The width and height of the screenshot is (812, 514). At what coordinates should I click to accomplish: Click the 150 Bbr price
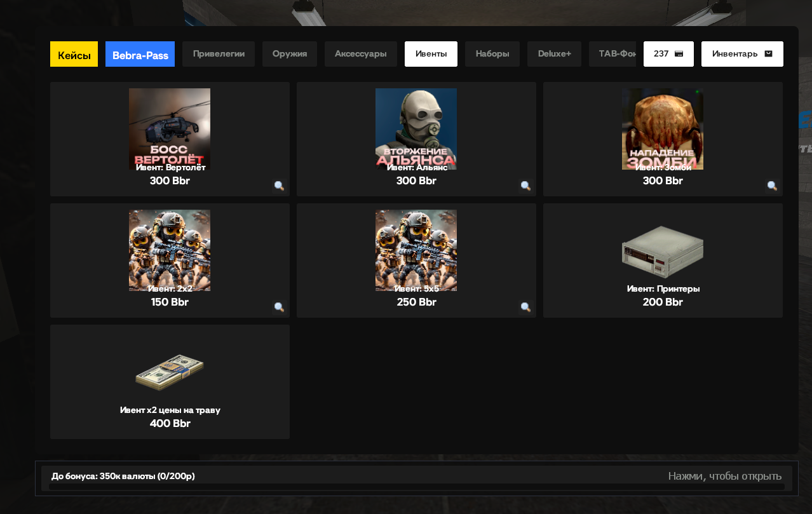170,302
